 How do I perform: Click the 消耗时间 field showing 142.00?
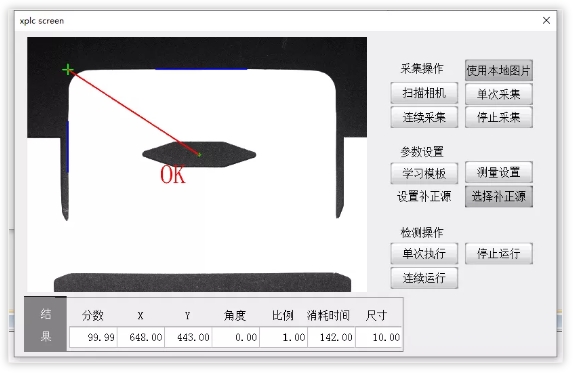[x=331, y=337]
